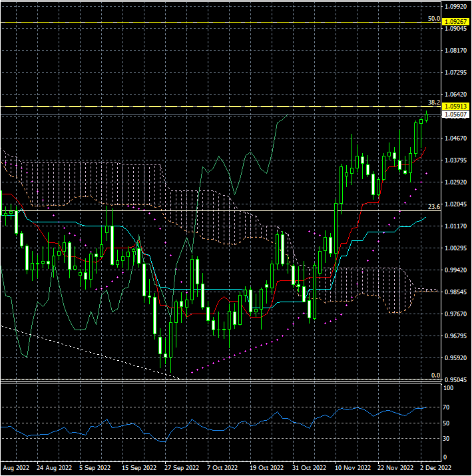Click the yellow 1.09267 price label
Viewport: 472px width, 476px height.
click(455, 22)
